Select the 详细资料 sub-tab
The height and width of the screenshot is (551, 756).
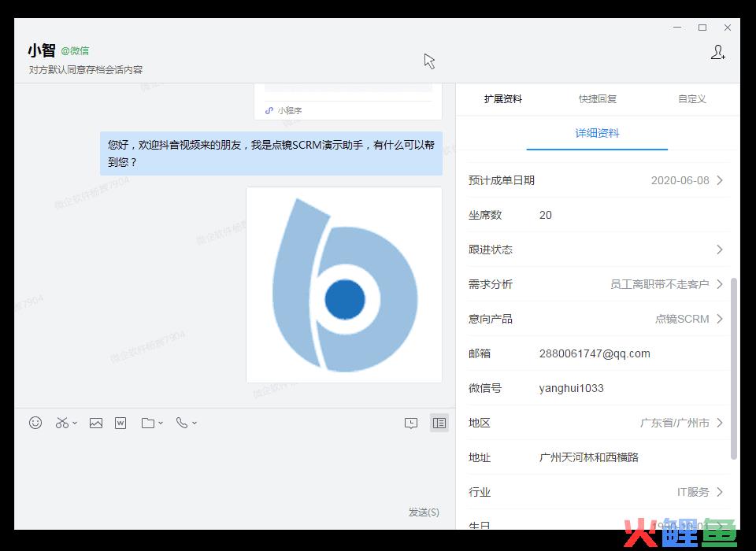(597, 134)
